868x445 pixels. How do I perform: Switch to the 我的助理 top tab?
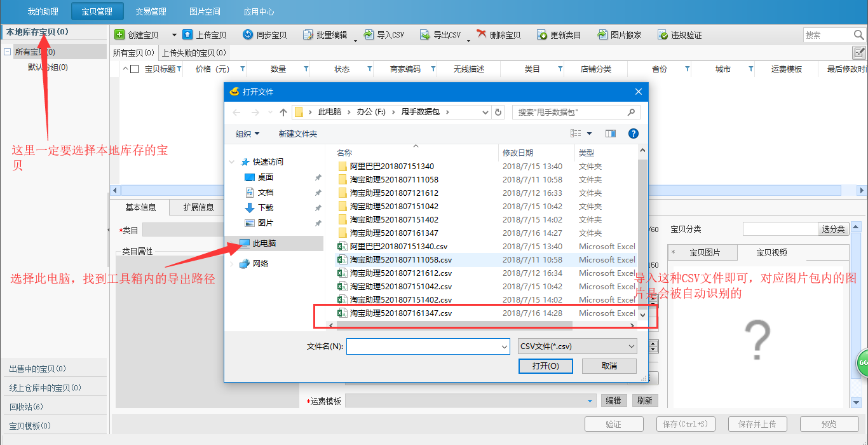43,11
